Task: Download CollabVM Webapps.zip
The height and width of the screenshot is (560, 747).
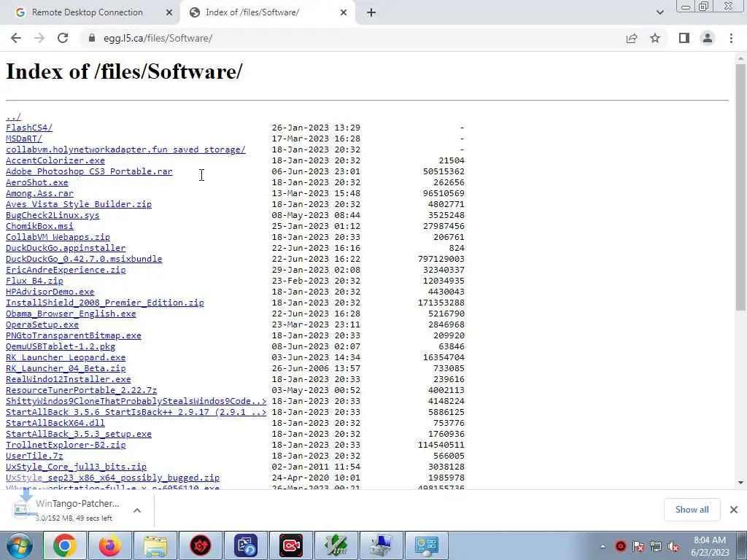Action: [58, 237]
